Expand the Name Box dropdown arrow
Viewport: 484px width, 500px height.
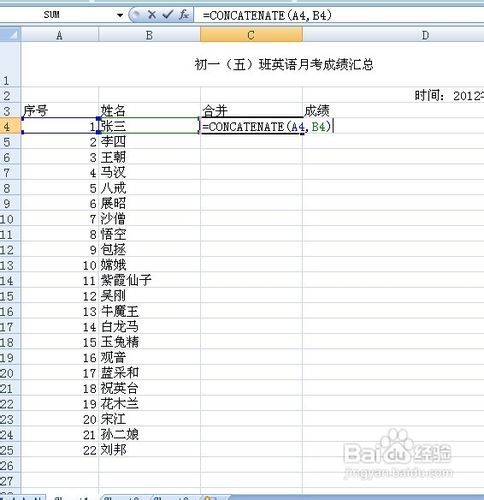click(x=120, y=15)
